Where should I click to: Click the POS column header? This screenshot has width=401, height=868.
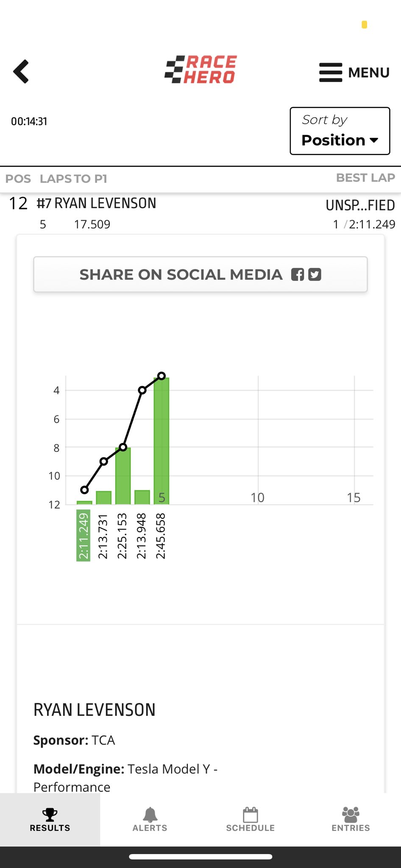(x=18, y=179)
